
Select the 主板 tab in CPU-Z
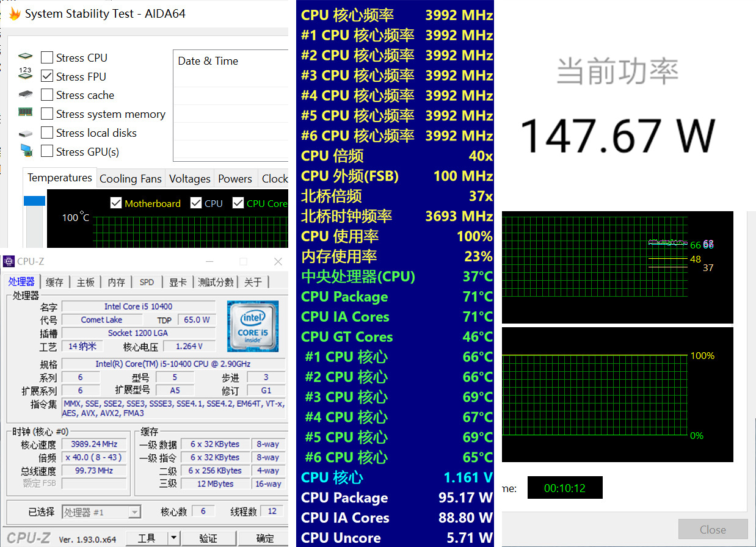click(85, 282)
